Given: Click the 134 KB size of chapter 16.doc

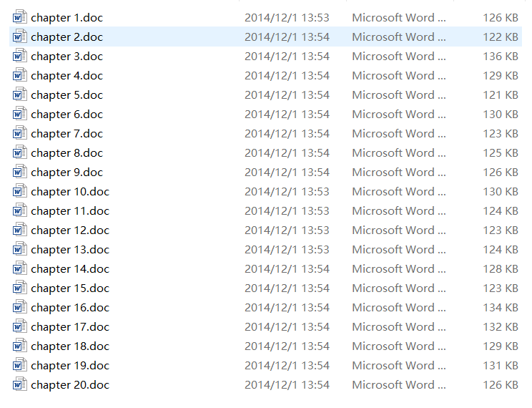Looking at the screenshot, I should point(501,308).
